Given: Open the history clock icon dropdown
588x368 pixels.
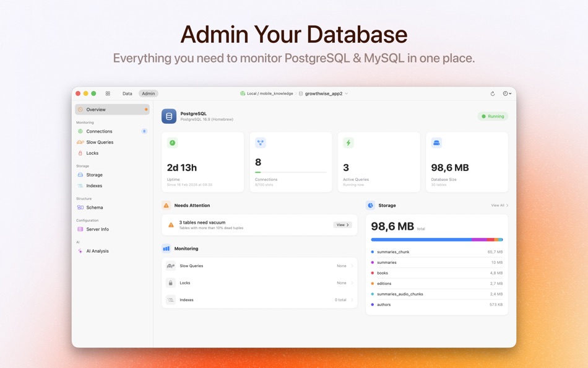Looking at the screenshot, I should [506, 94].
